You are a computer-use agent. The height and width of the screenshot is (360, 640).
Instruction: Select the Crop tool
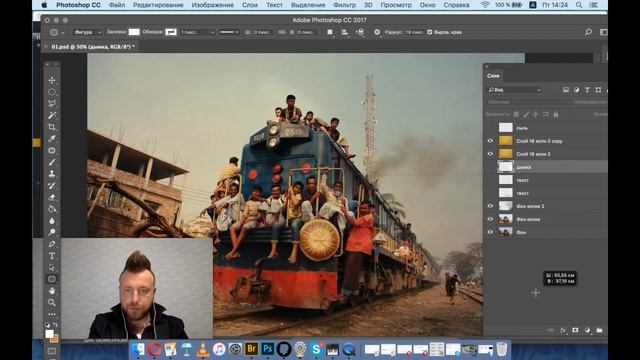52,127
